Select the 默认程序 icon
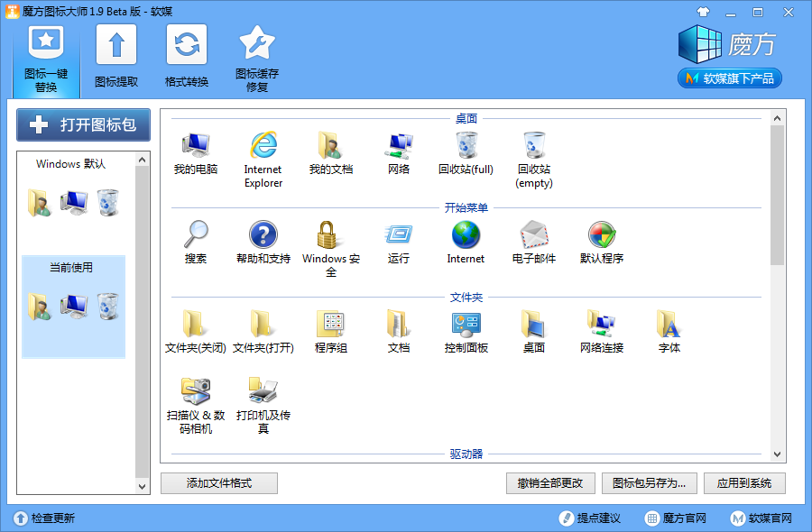812x532 pixels. coord(602,243)
